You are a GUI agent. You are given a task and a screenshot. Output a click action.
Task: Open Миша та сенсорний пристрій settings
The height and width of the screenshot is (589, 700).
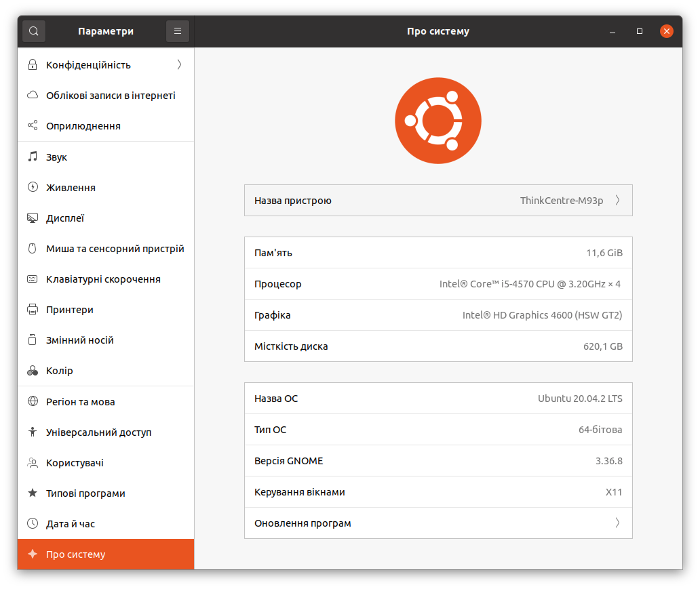click(x=115, y=249)
